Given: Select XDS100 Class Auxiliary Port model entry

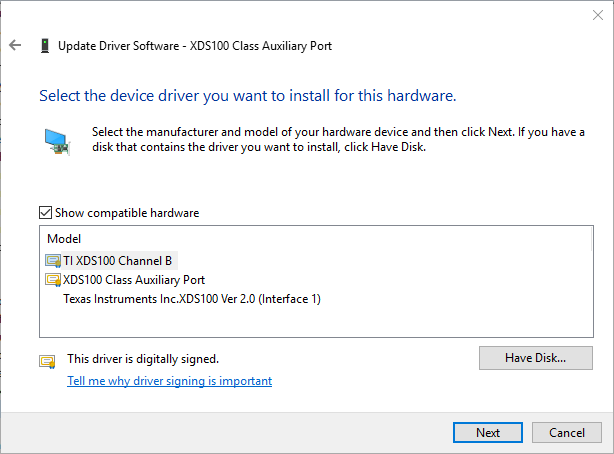Looking at the screenshot, I should point(133,279).
